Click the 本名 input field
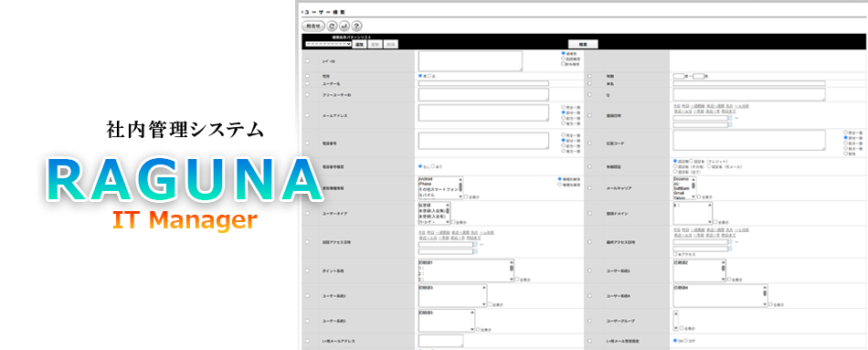 click(x=749, y=84)
